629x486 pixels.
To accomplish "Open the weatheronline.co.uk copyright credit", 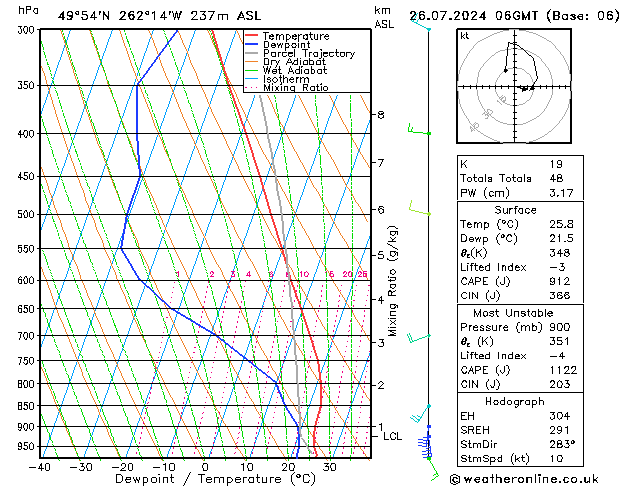I will coord(524,479).
